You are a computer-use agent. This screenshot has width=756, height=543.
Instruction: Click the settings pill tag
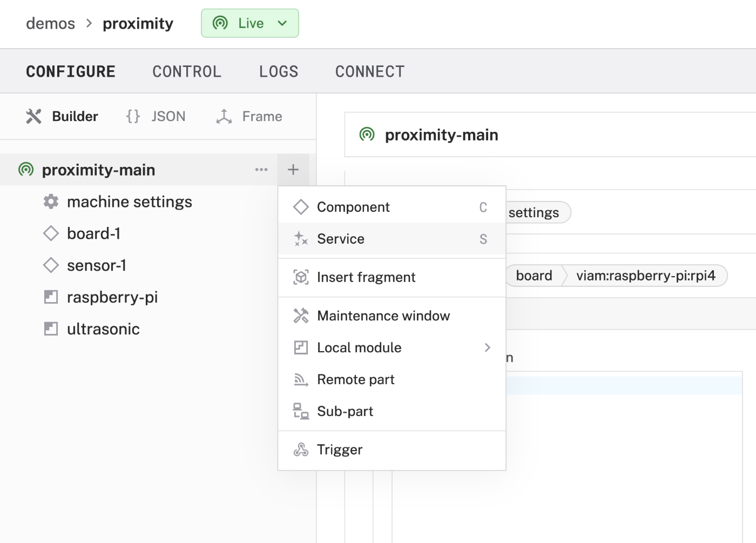(x=537, y=212)
